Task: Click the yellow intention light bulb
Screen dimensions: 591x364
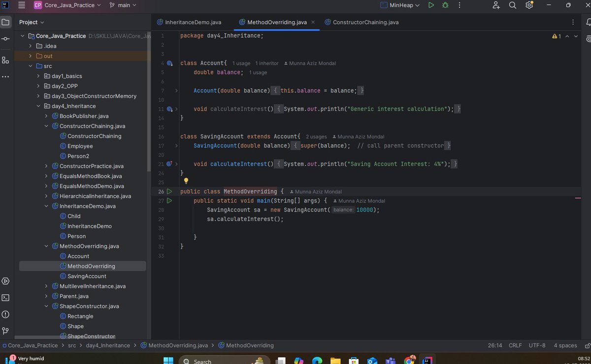Action: (x=186, y=181)
